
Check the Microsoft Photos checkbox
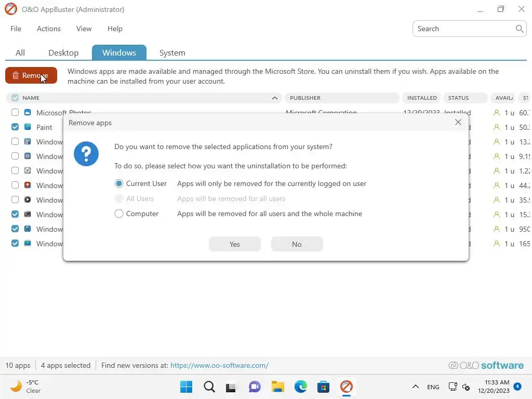point(15,112)
